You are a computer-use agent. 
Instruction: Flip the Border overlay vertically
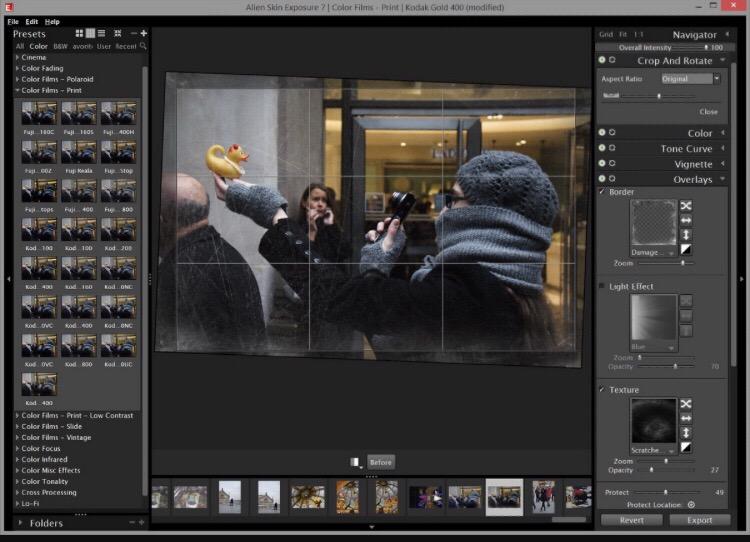[x=686, y=235]
